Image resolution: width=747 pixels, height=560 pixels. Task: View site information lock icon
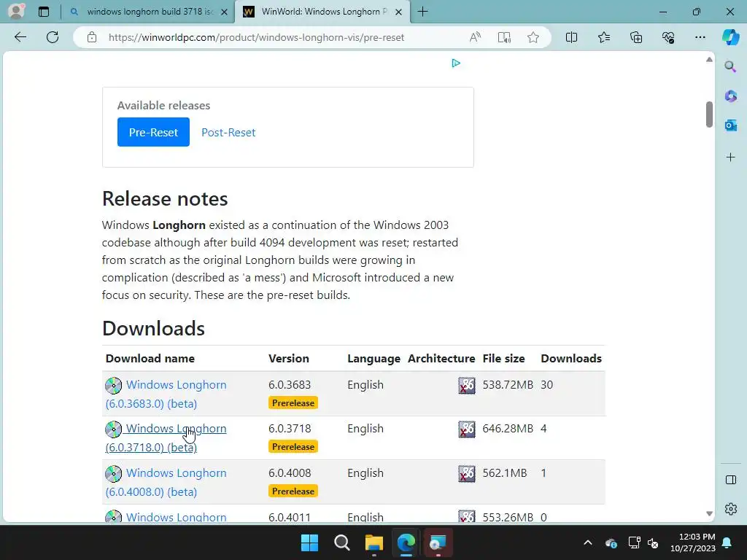pyautogui.click(x=92, y=37)
